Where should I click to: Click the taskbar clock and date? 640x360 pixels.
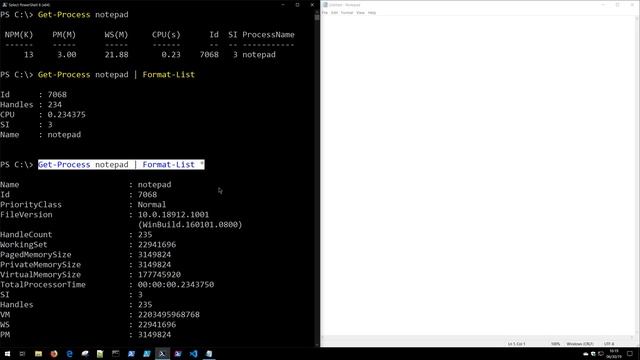pyautogui.click(x=614, y=354)
